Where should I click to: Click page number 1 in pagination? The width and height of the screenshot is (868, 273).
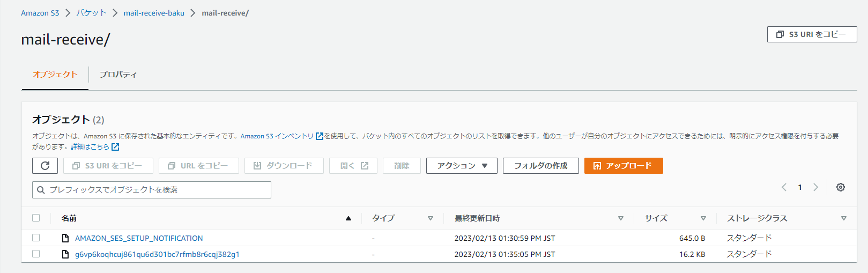click(800, 187)
